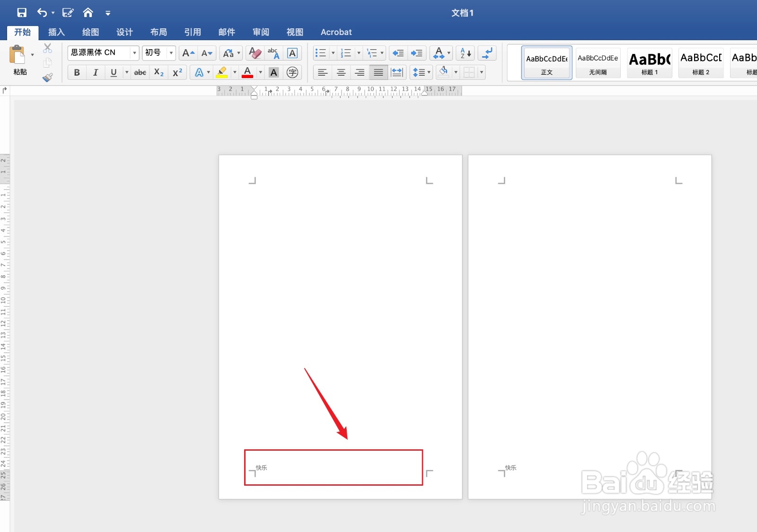Open the font size dropdown 初号
Viewport: 757px width, 532px height.
coord(171,52)
